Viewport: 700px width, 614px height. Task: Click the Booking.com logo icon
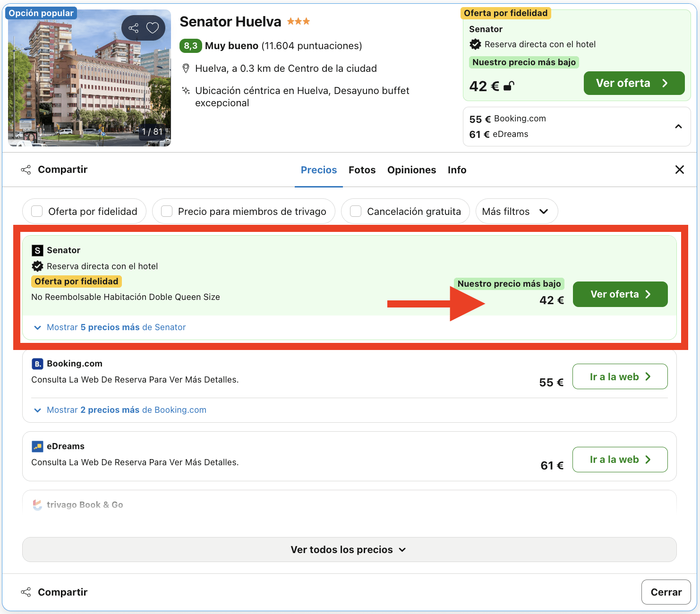coord(37,364)
